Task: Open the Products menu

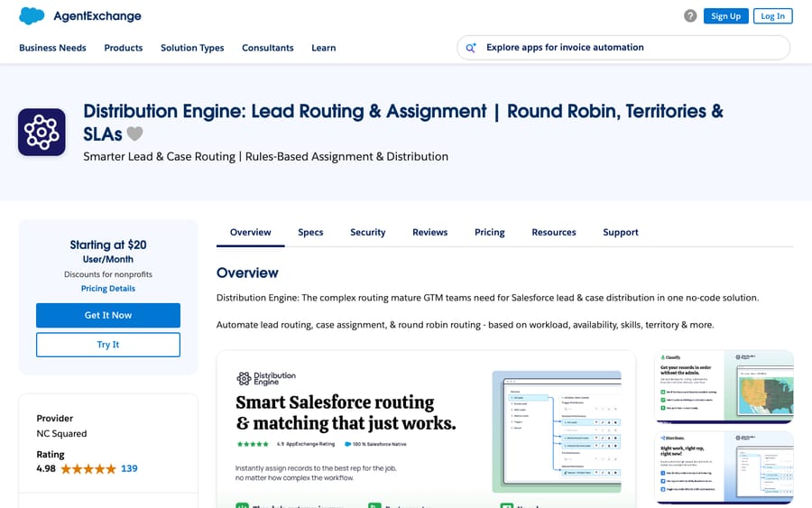Action: click(x=124, y=48)
